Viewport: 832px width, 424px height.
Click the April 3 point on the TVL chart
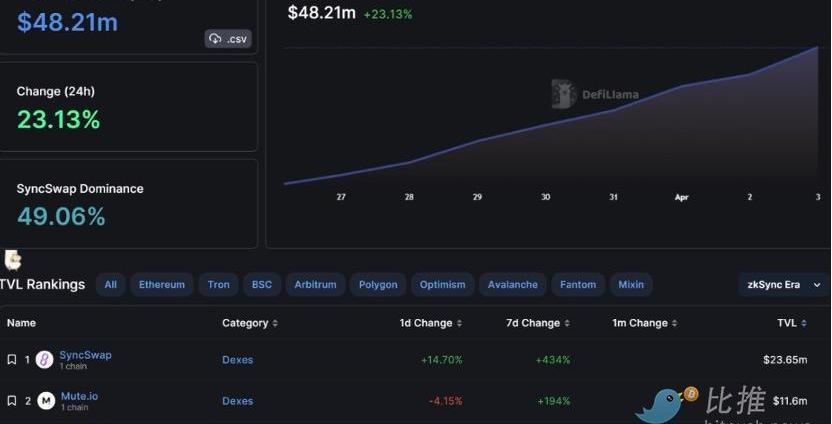pyautogui.click(x=818, y=46)
